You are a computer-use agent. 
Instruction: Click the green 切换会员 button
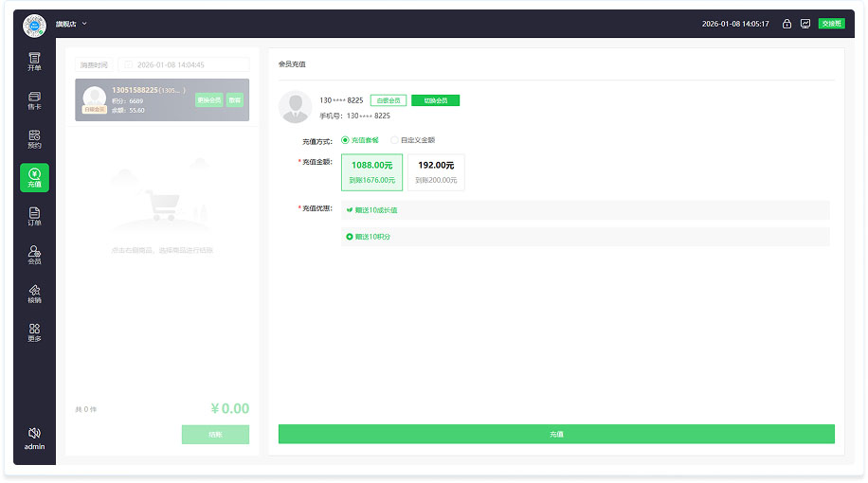[435, 100]
